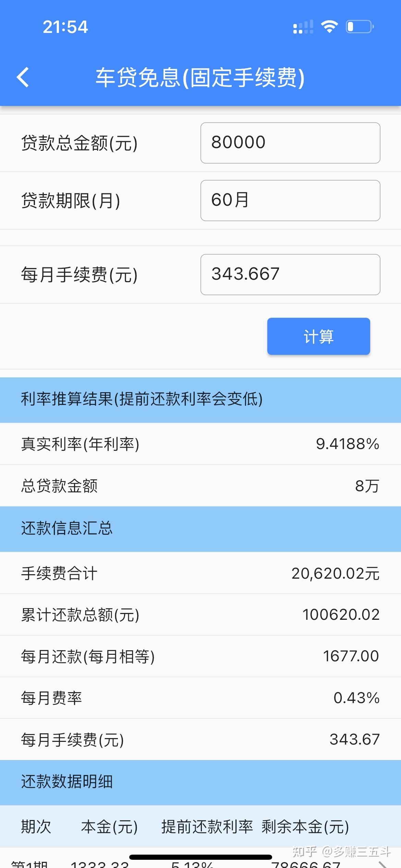This screenshot has height=868, width=401.
Task: Click the 贷款总金额 input showing 80000
Action: tap(290, 143)
